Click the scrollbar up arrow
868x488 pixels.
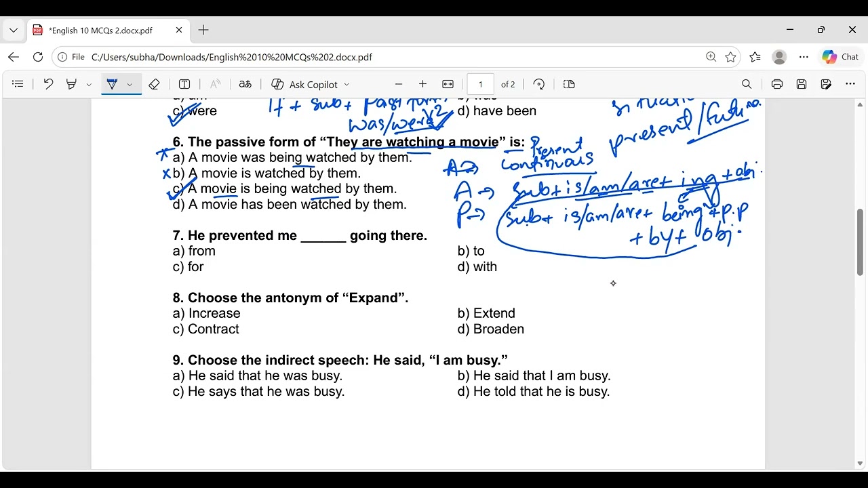pos(860,105)
